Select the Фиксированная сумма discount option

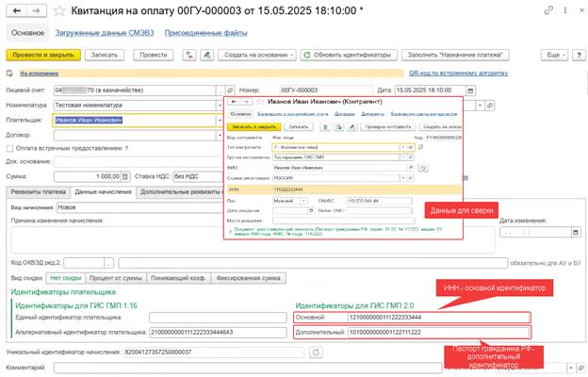pyautogui.click(x=248, y=278)
